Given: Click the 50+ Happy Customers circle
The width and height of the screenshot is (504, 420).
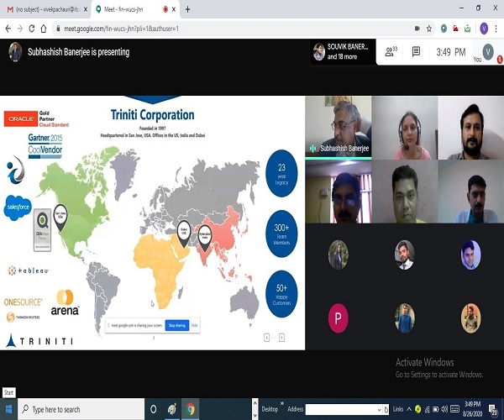Looking at the screenshot, I should (x=281, y=294).
